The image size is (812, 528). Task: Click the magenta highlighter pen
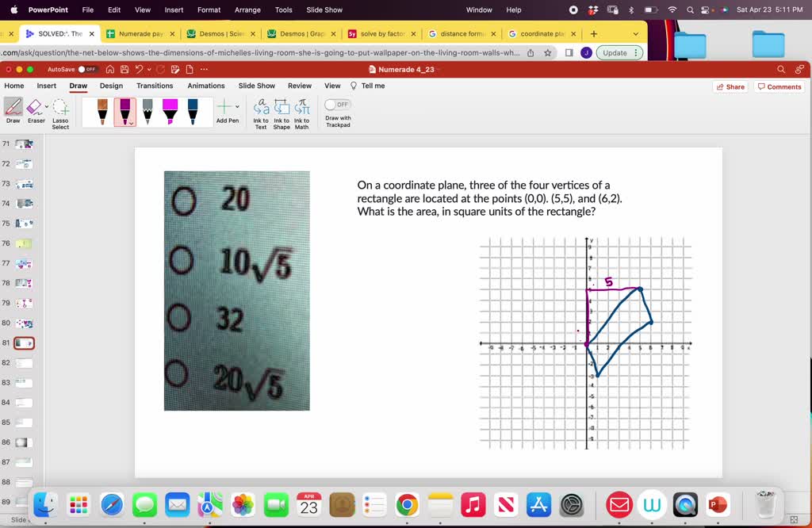(x=170, y=110)
